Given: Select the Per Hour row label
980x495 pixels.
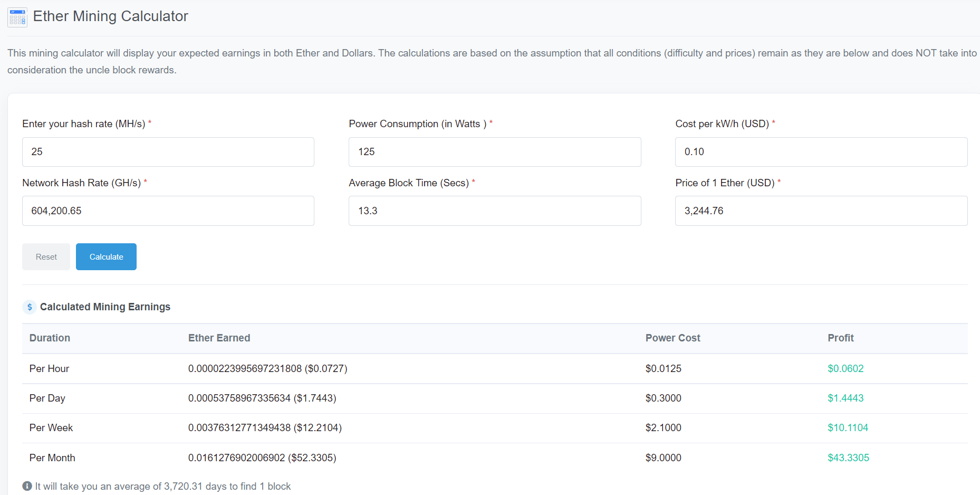Looking at the screenshot, I should (49, 369).
